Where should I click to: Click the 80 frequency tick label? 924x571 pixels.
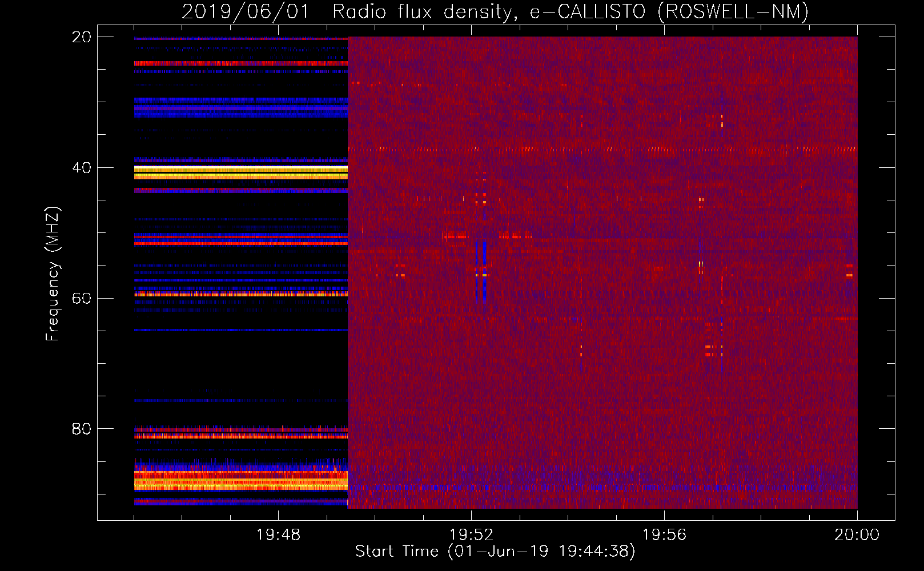click(82, 429)
